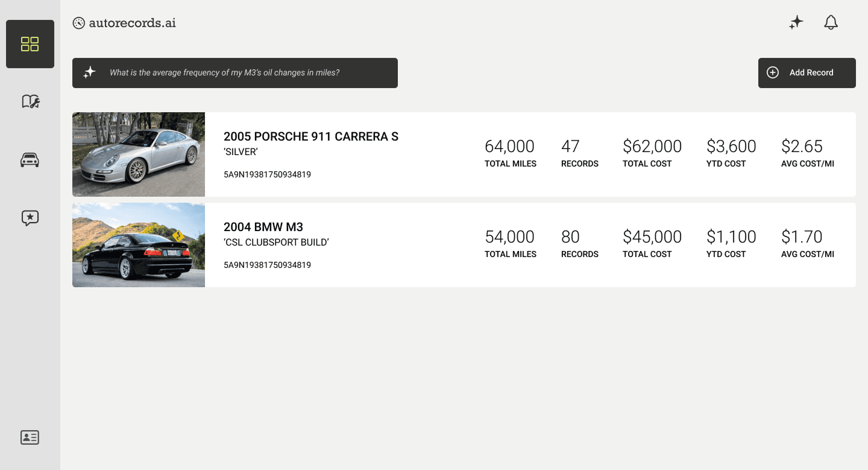Open the profile contact card icon
The image size is (868, 470).
click(30, 437)
